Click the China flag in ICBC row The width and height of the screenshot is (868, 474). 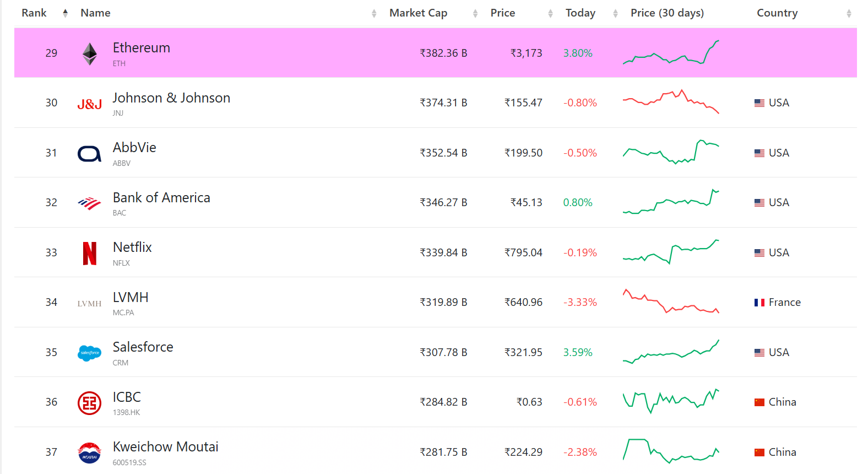pos(759,402)
